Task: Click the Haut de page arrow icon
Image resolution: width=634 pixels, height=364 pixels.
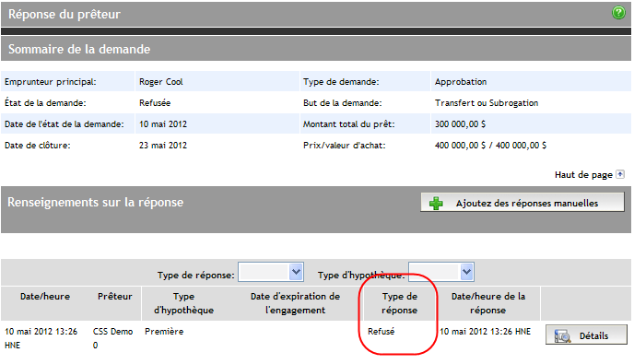Action: point(620,174)
